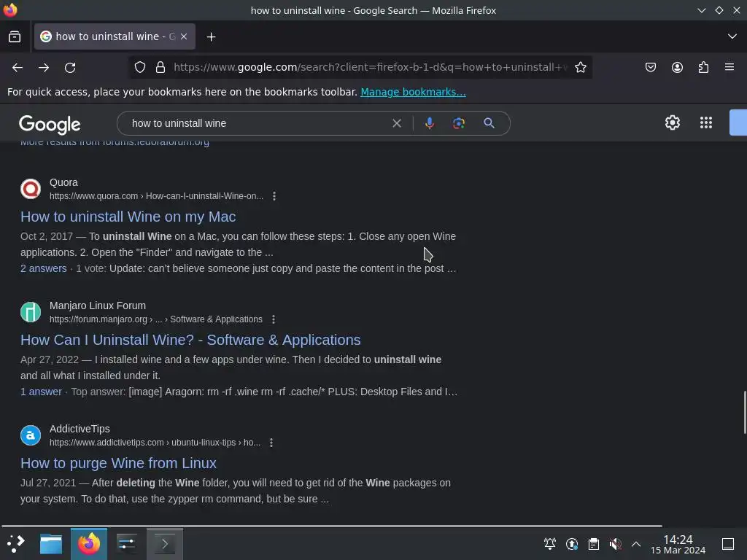Submit search with magnifier icon

pyautogui.click(x=489, y=123)
